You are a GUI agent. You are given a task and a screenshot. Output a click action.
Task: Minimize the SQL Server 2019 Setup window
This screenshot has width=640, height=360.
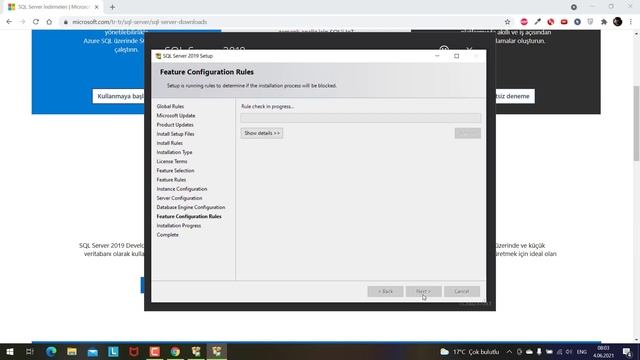437,56
